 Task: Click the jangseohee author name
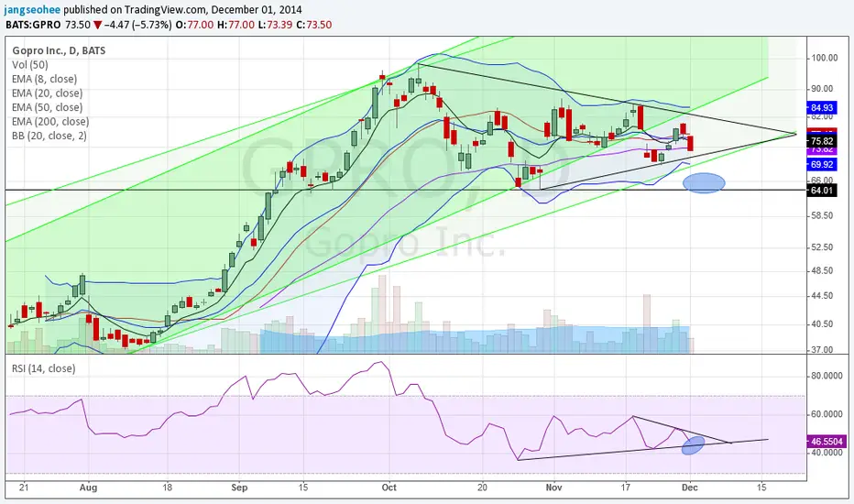tap(33, 10)
